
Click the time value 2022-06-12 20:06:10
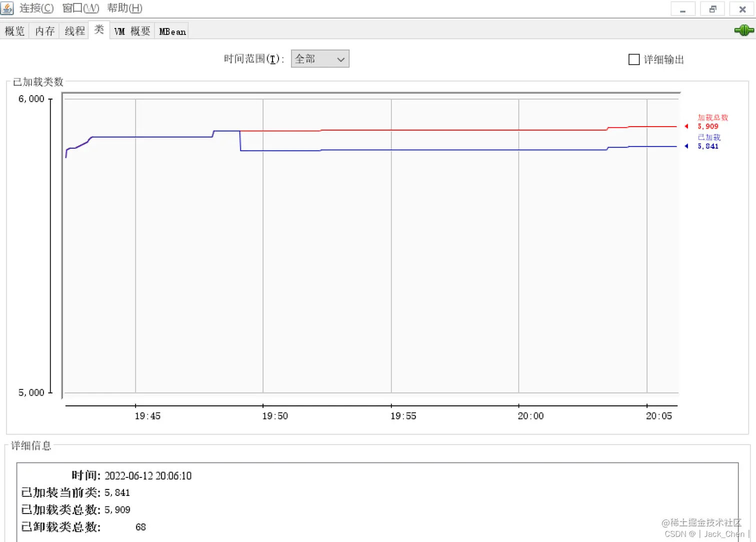pyautogui.click(x=148, y=475)
